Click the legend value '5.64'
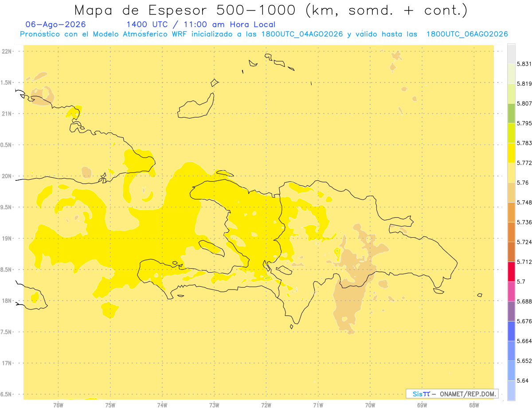The height and width of the screenshot is (411, 532). point(523,380)
